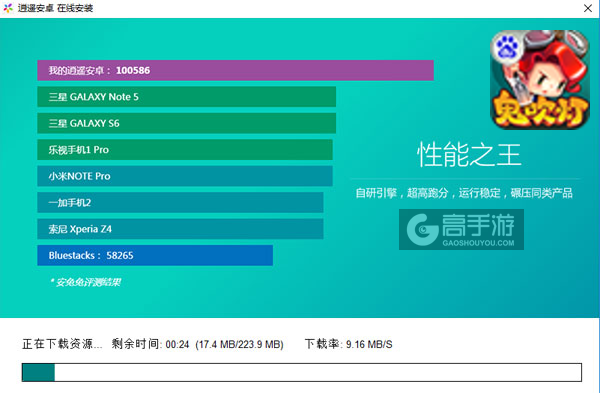Close the installer window
This screenshot has width=600, height=393.
588,8
